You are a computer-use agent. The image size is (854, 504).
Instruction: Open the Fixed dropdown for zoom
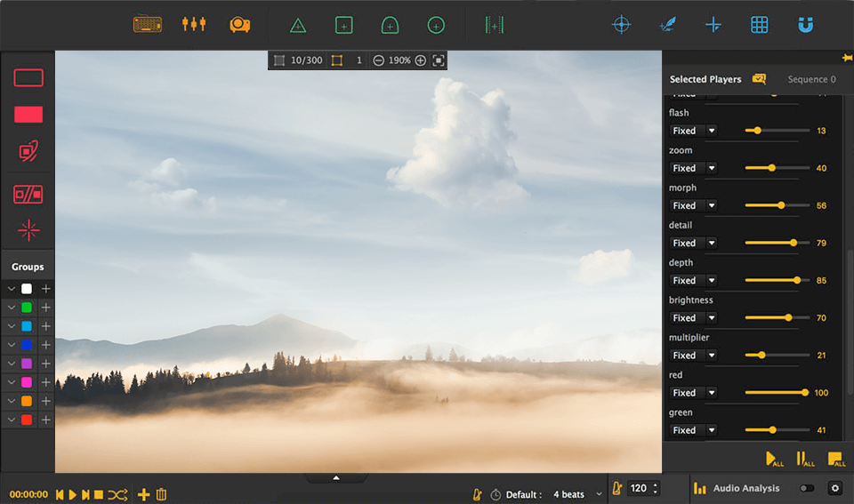tap(694, 168)
